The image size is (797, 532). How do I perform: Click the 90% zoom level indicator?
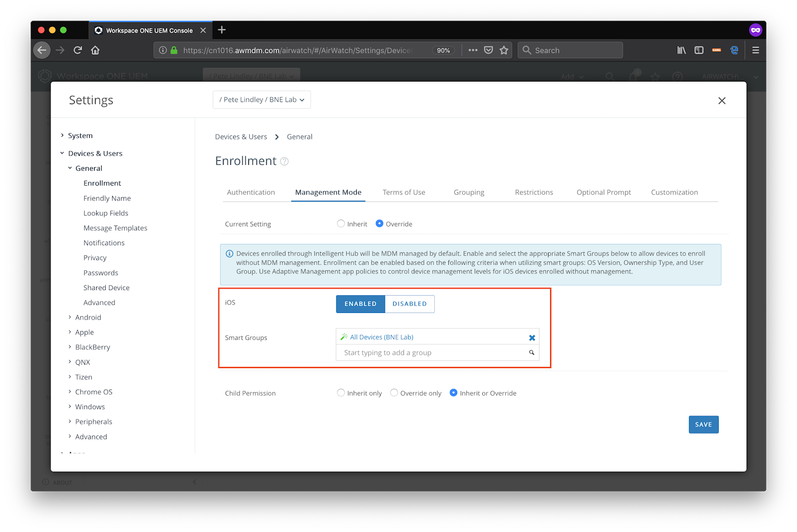[443, 50]
